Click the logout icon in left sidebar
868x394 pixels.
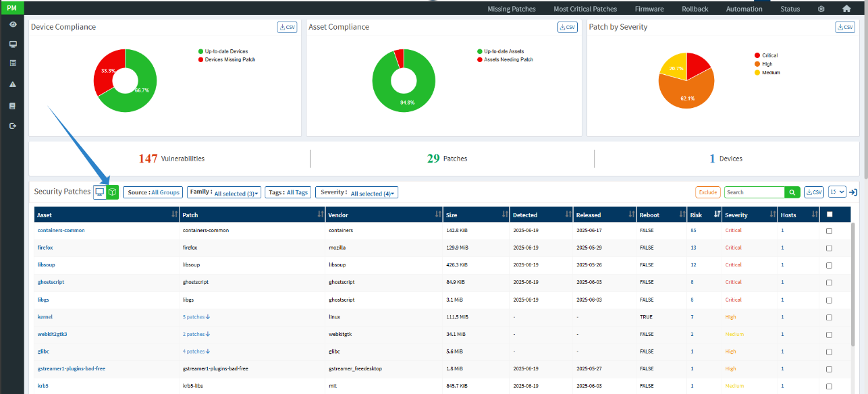point(12,125)
